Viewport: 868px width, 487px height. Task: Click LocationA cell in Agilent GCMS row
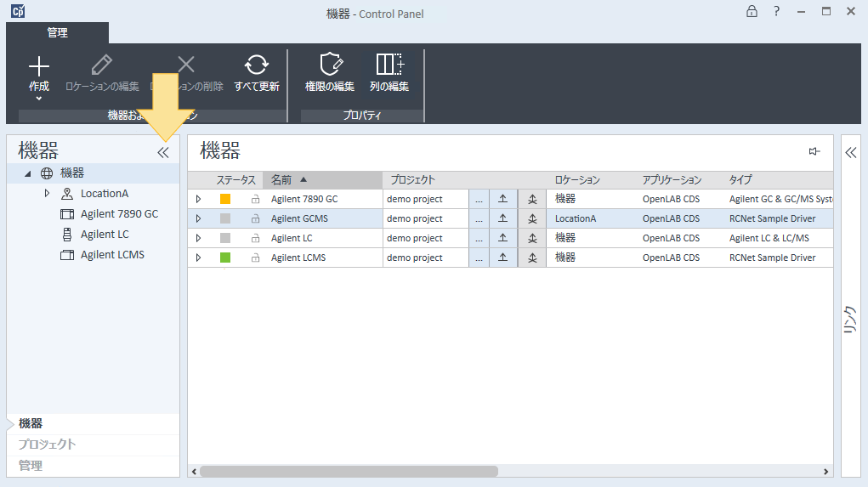(x=576, y=218)
